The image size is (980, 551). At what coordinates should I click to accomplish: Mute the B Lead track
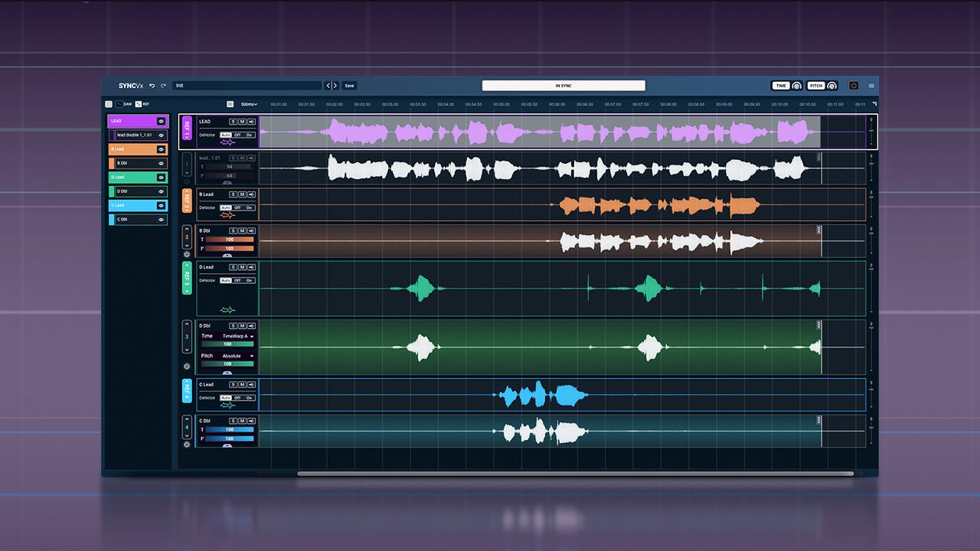(242, 194)
